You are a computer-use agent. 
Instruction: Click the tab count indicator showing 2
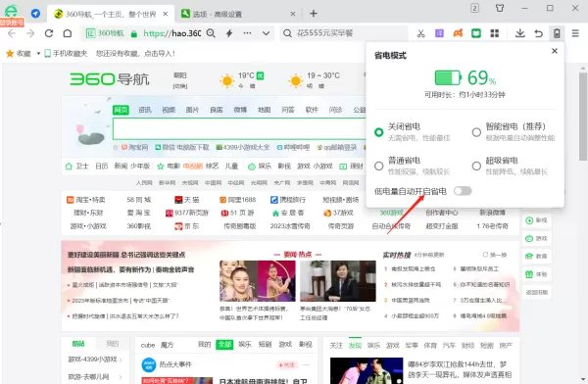tap(474, 8)
